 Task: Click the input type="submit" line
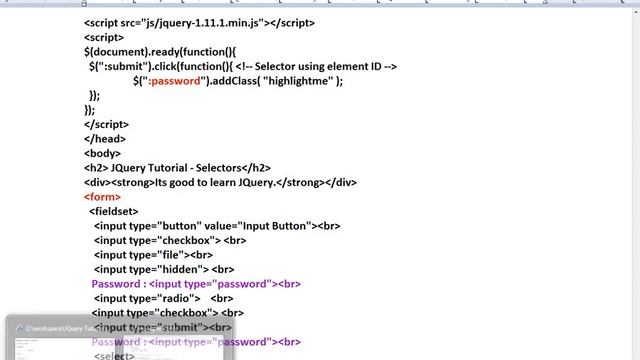162,327
